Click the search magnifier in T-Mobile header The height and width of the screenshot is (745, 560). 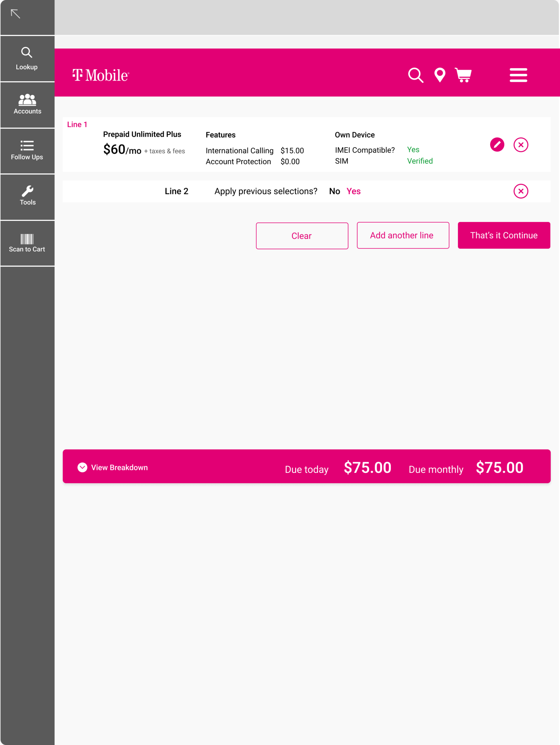416,75
